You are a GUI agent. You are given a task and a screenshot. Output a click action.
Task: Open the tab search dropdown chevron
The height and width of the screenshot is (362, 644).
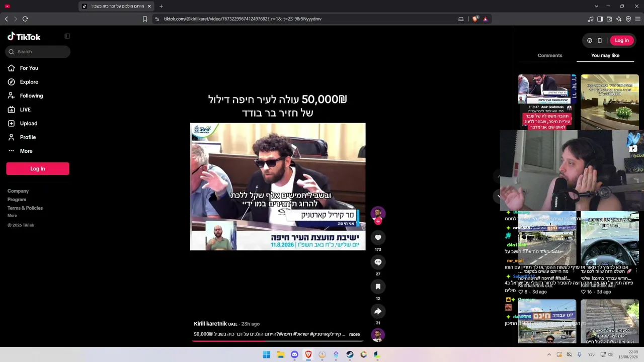click(596, 6)
